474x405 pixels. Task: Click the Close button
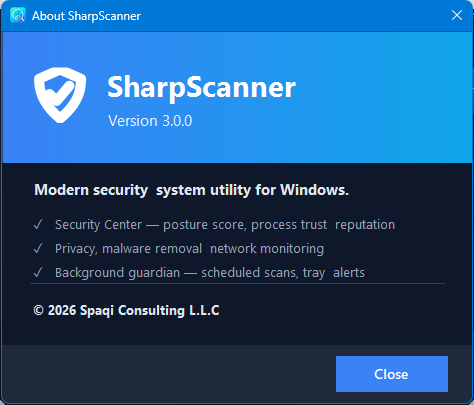[392, 374]
